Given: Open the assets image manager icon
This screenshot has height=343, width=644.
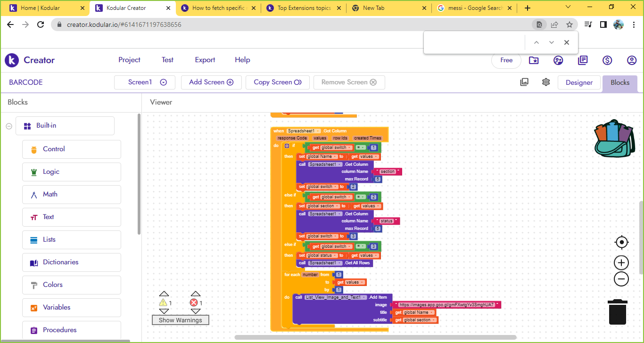Looking at the screenshot, I should (524, 82).
